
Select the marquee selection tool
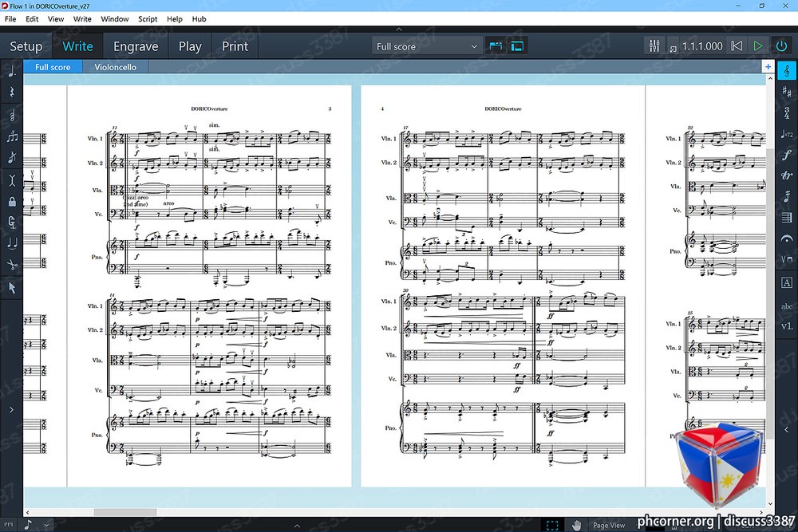click(552, 525)
